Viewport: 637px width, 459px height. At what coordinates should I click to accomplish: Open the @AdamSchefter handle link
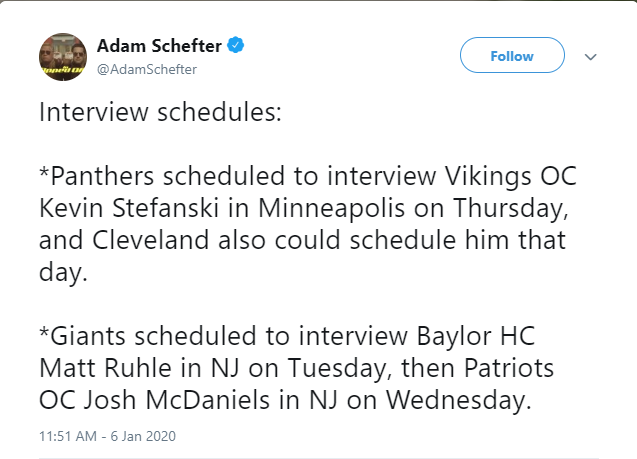click(x=147, y=69)
